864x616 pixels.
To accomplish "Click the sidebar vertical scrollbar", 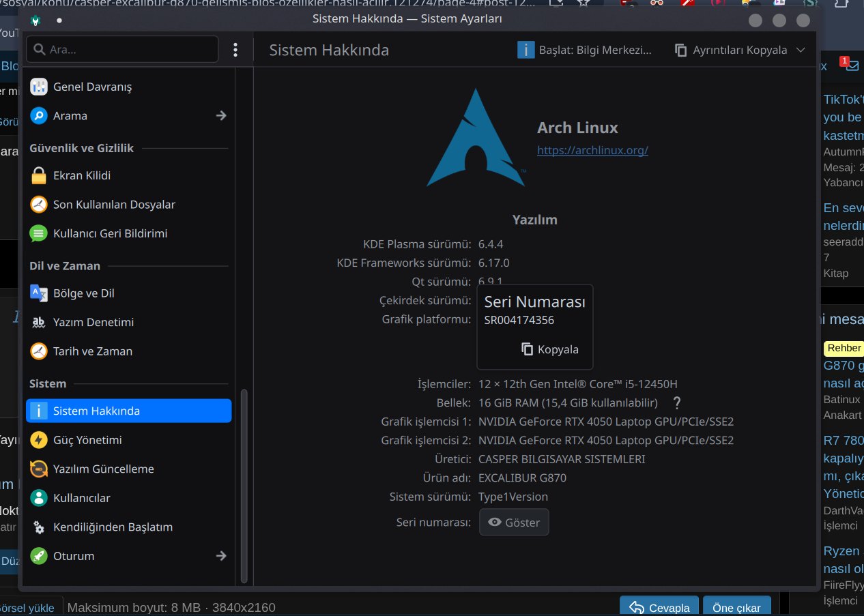I will coord(244,486).
